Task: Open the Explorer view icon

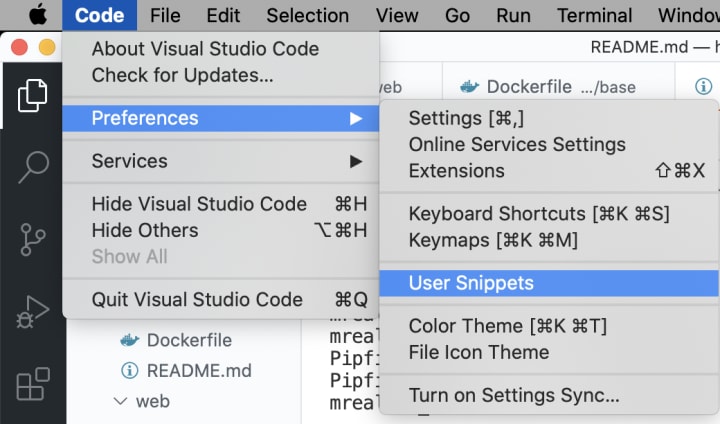Action: coord(32,95)
